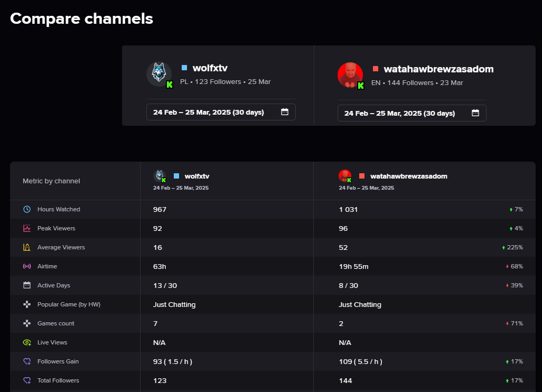
Task: Click the Popular Game gamepad icon
Action: point(27,304)
